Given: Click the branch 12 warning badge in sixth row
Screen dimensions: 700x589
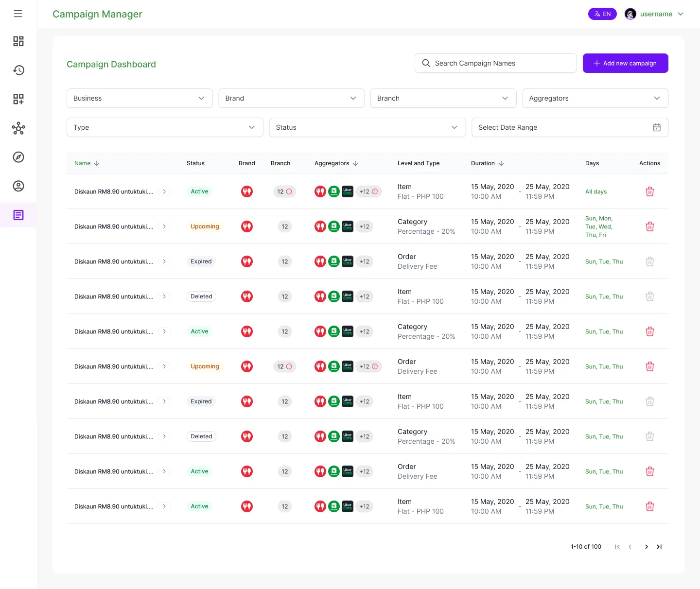Looking at the screenshot, I should point(284,366).
